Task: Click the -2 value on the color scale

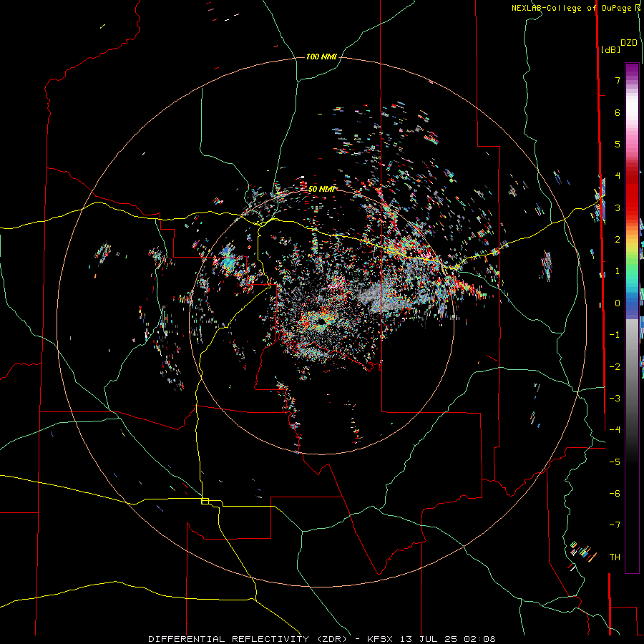Action: tap(615, 366)
